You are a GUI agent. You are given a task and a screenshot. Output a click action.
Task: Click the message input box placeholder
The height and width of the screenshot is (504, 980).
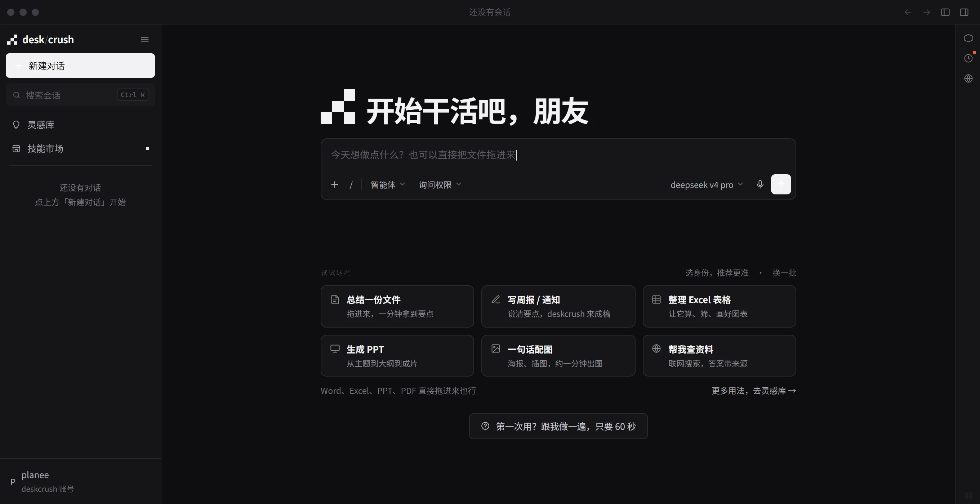(423, 155)
